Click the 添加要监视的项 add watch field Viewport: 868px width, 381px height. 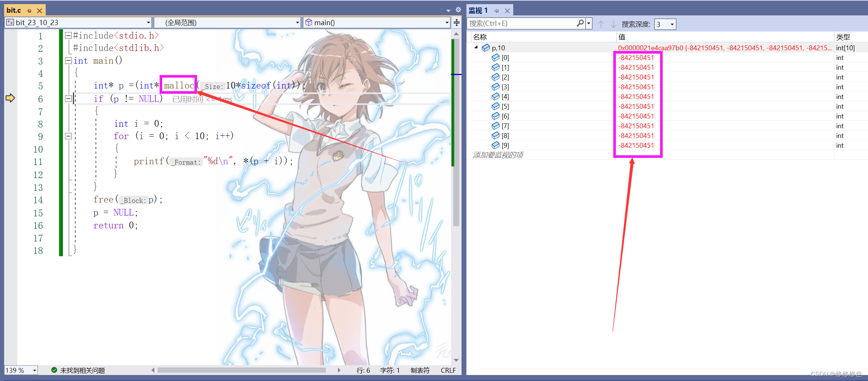click(x=498, y=155)
